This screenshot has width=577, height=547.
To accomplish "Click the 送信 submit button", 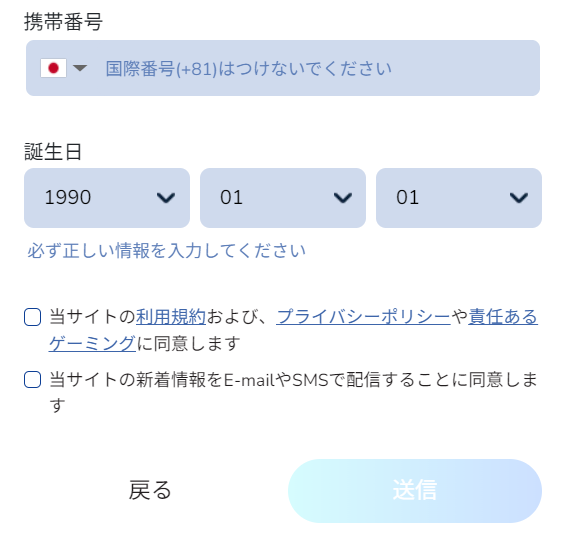I will [415, 491].
